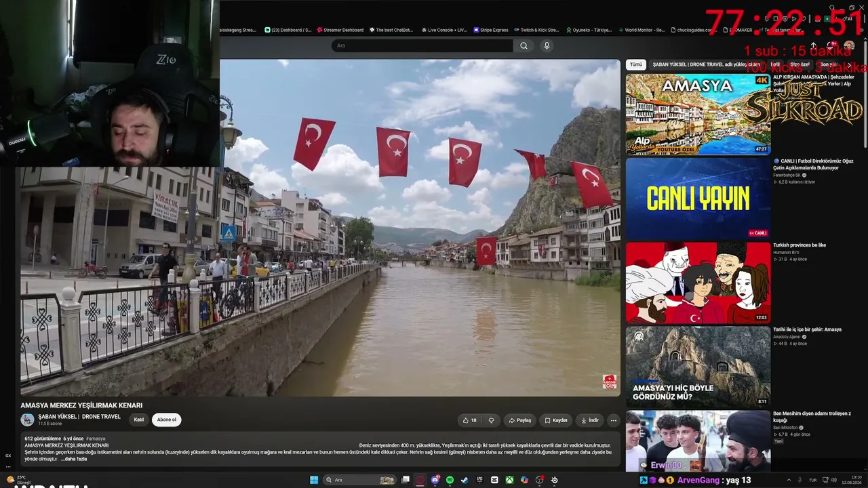
Task: Open Spotify from the taskbar
Action: 450,480
